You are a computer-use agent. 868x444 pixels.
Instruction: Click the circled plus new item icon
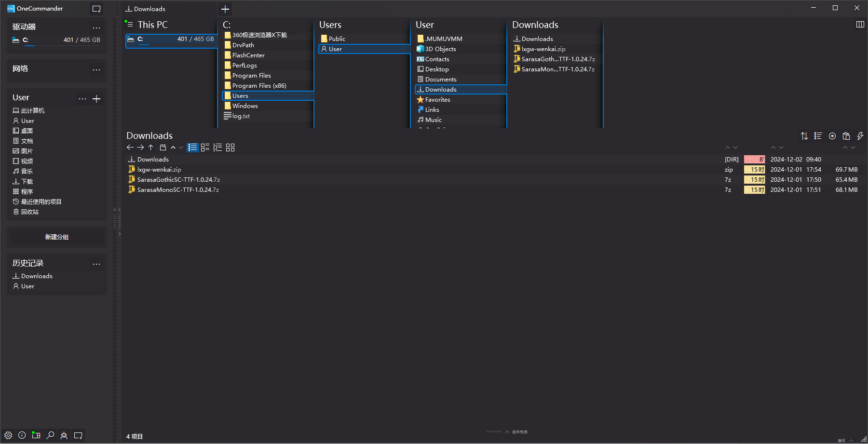832,136
